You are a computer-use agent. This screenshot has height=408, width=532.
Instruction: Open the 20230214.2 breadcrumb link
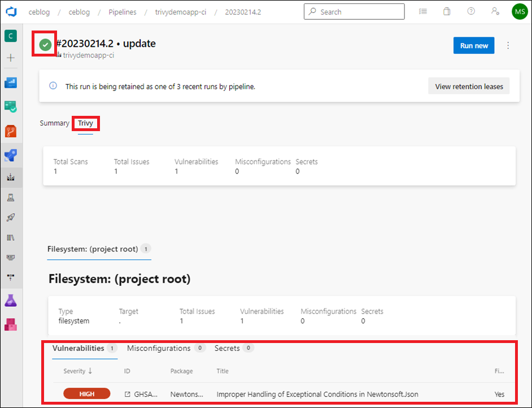click(x=243, y=12)
